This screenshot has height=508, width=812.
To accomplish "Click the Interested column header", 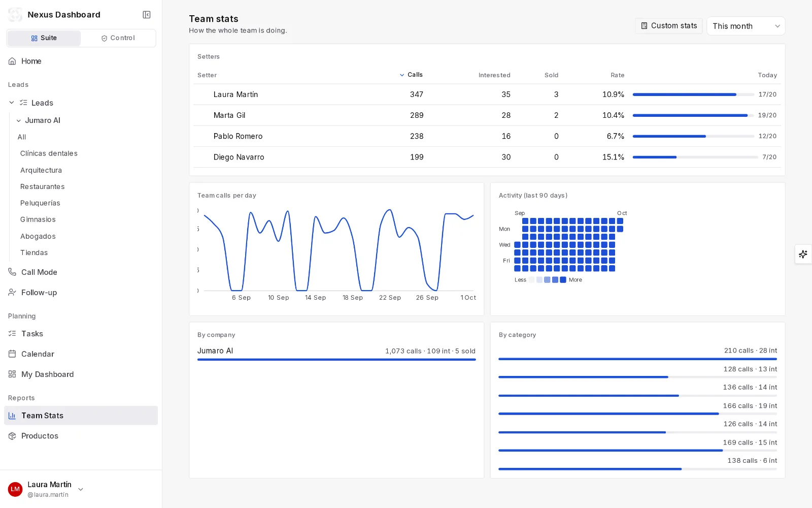I will (x=494, y=75).
